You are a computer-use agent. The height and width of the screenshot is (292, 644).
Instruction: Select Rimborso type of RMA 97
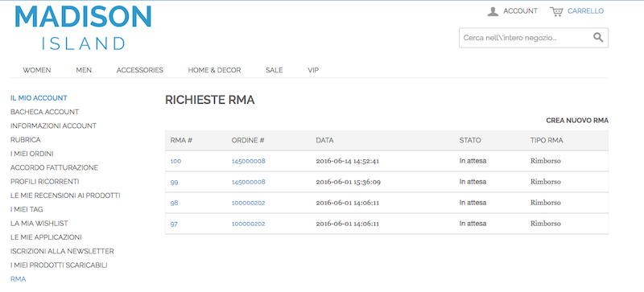(x=546, y=224)
